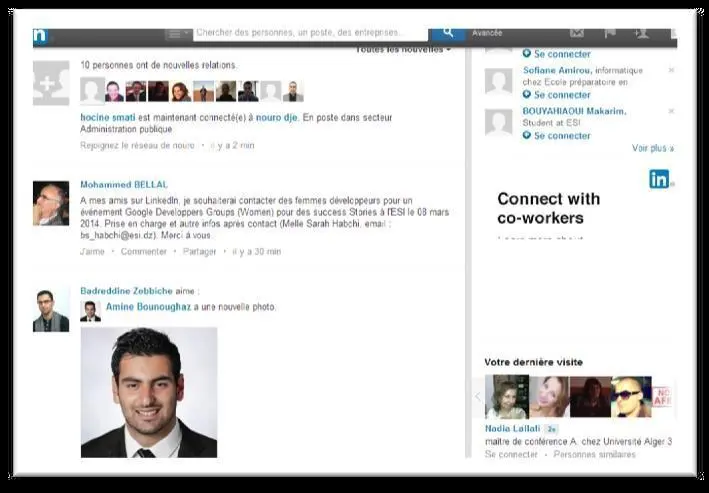Click J'aime on Mohammed BELLAL's post

92,252
